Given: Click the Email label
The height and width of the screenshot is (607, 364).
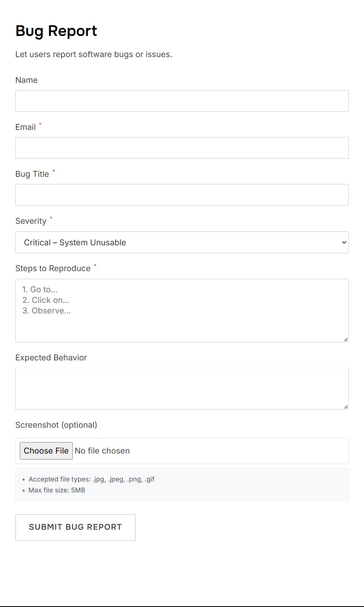Looking at the screenshot, I should [x=25, y=127].
